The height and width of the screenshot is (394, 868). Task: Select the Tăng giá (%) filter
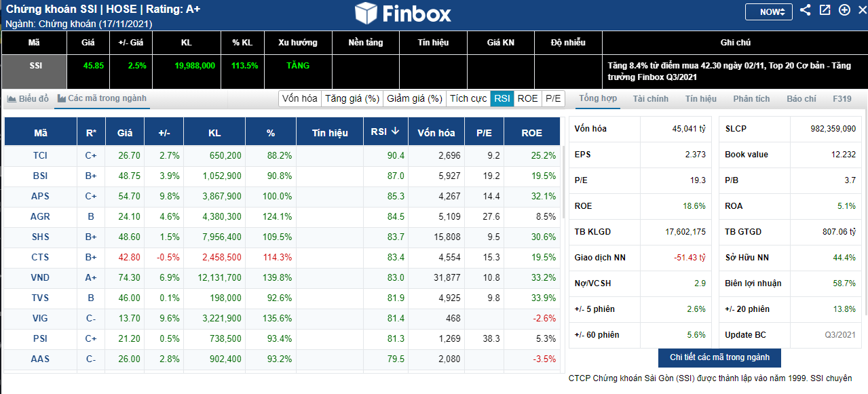point(352,98)
